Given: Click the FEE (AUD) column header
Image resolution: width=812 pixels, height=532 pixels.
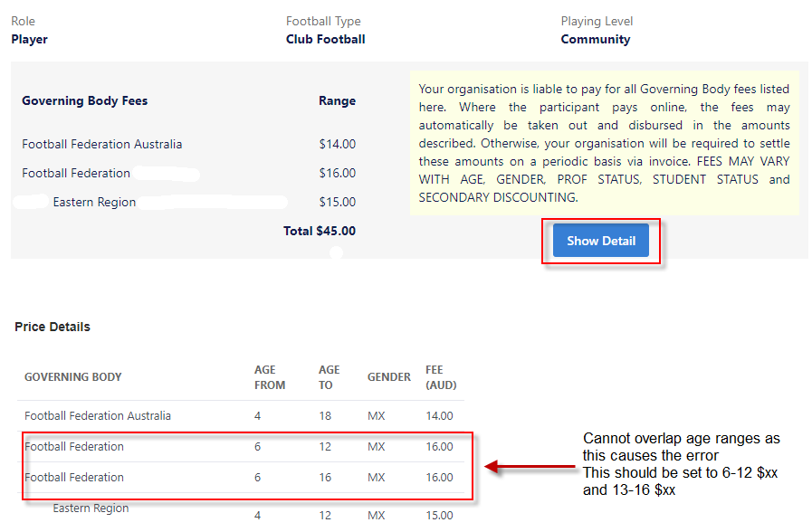Looking at the screenshot, I should (x=441, y=377).
